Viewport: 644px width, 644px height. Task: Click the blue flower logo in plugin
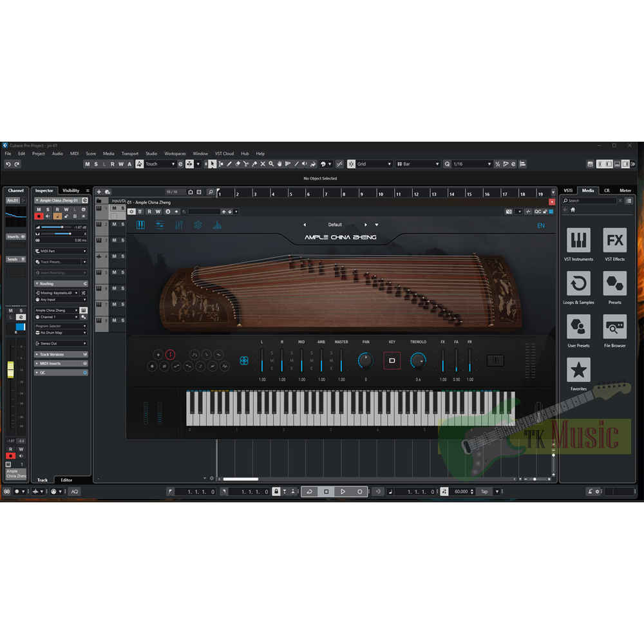point(244,361)
